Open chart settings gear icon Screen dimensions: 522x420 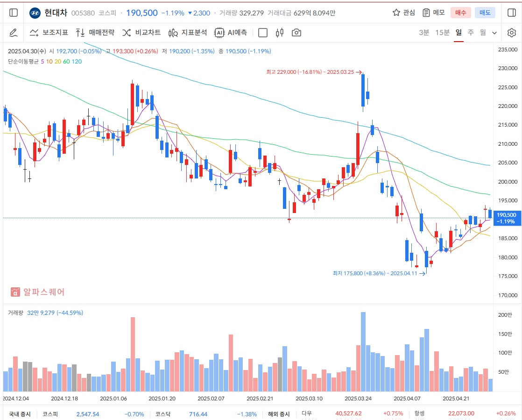[512, 33]
